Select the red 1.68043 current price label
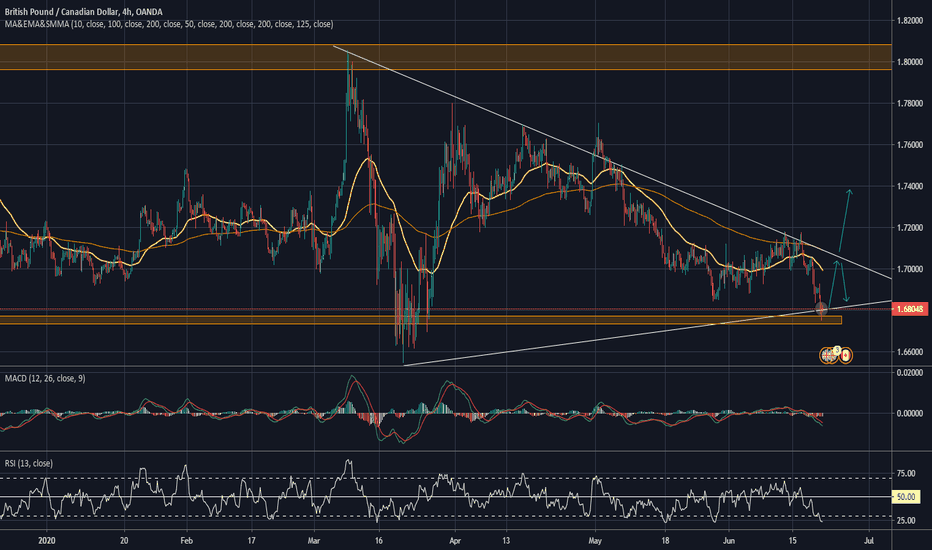The height and width of the screenshot is (550, 932). point(910,309)
